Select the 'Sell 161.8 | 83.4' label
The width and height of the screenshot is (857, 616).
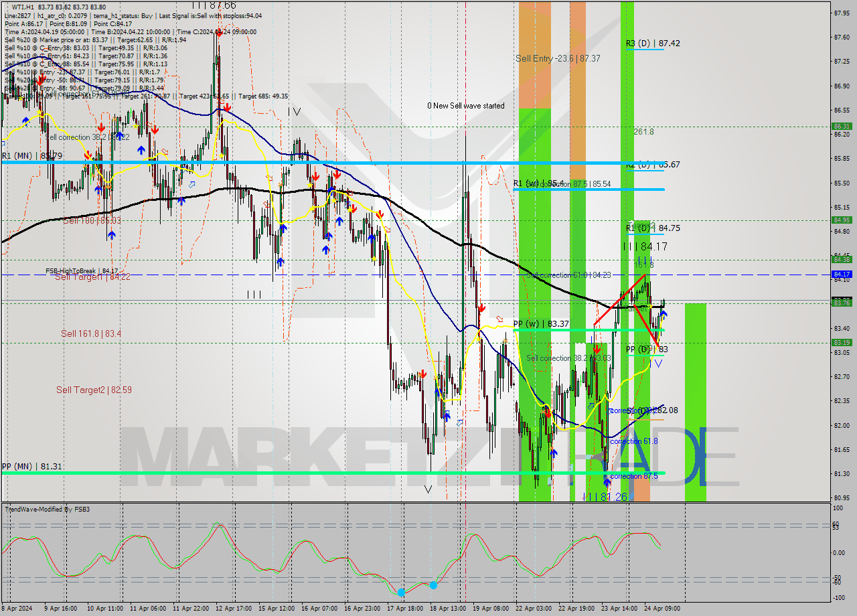(91, 333)
